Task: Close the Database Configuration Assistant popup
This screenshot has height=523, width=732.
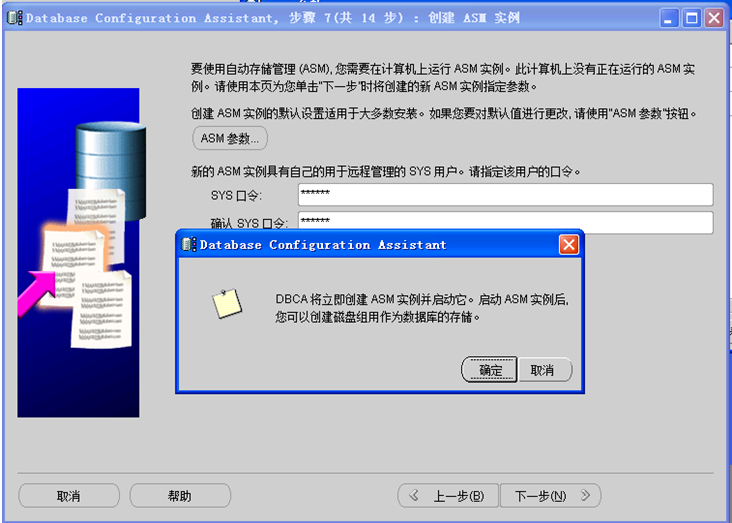Action: click(569, 245)
